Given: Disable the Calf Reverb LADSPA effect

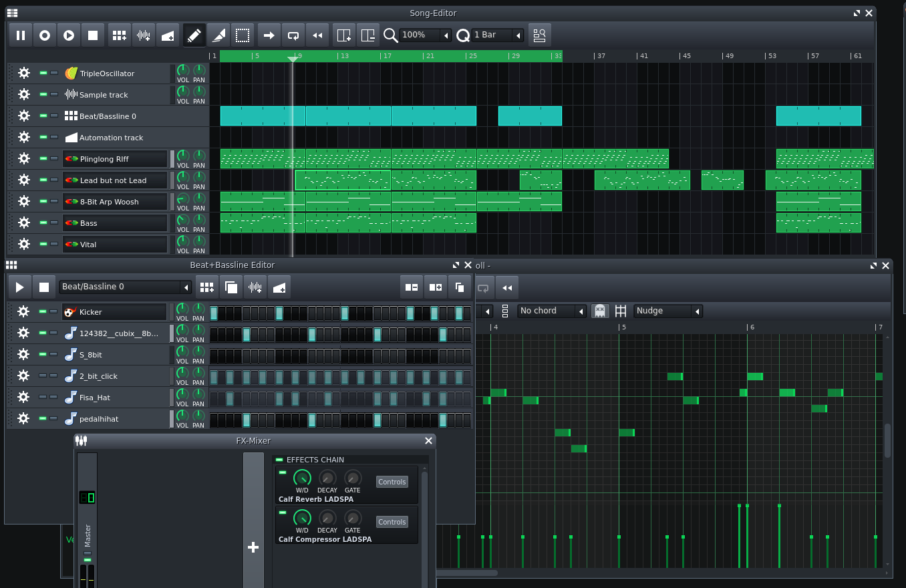Looking at the screenshot, I should coord(283,472).
